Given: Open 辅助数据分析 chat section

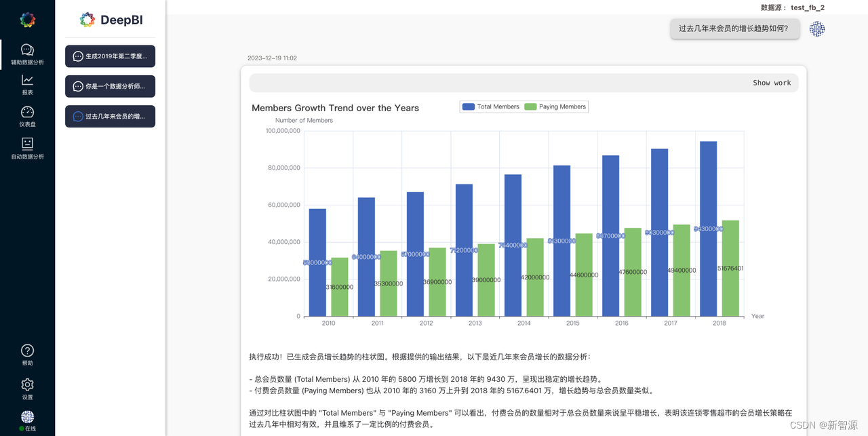Looking at the screenshot, I should coord(27,55).
